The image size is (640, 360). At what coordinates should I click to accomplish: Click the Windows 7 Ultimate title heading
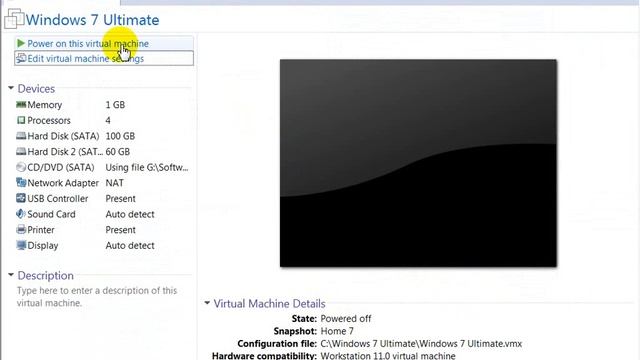(92, 20)
